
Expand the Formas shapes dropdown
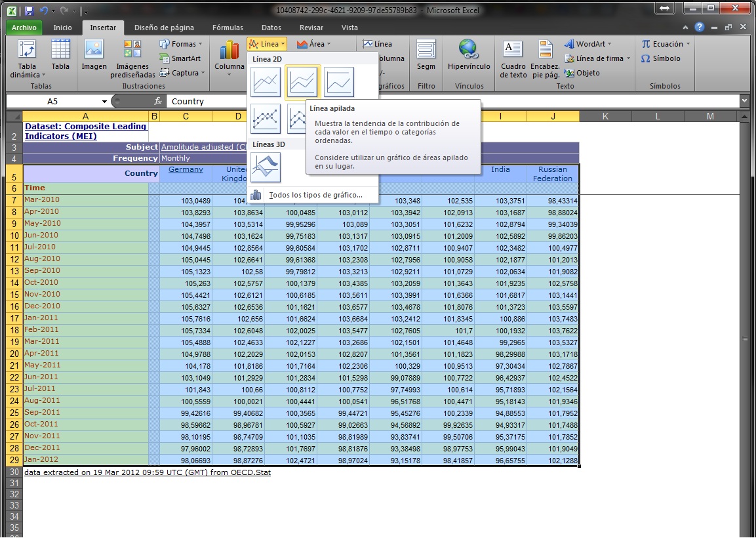[x=184, y=44]
